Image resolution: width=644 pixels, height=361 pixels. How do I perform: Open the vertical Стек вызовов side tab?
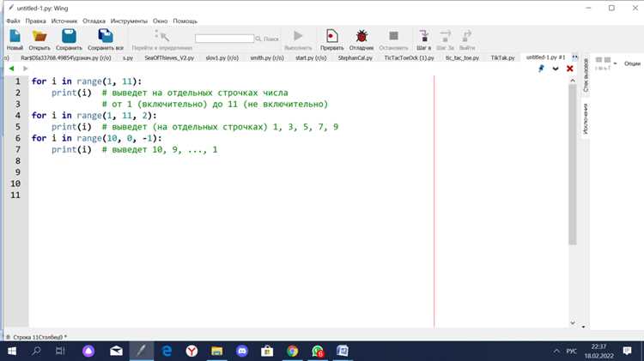point(586,75)
